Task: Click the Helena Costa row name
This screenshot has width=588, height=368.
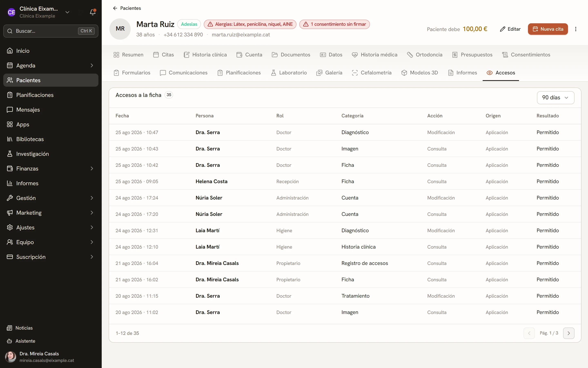Action: (x=211, y=181)
